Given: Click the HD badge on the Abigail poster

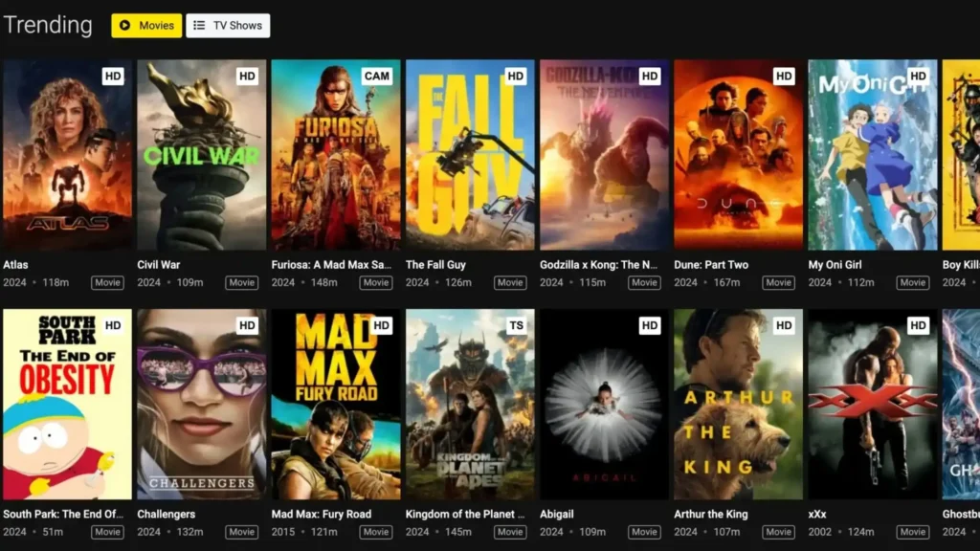Looking at the screenshot, I should [649, 325].
